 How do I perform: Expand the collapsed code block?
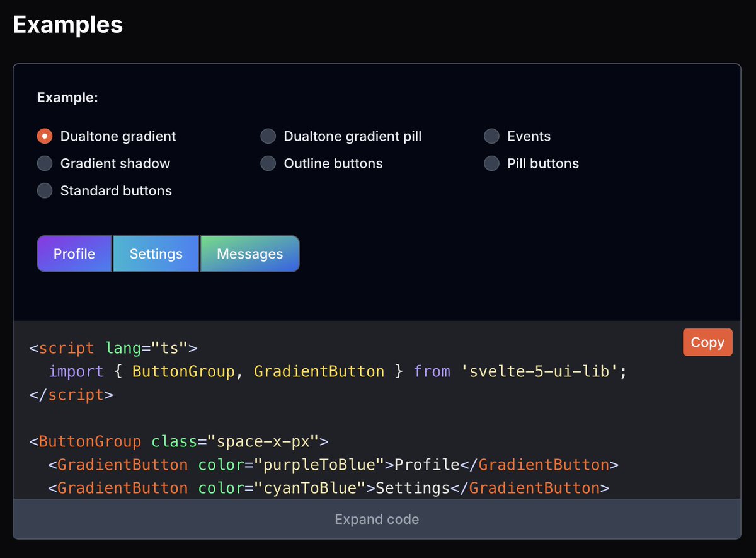pos(377,519)
